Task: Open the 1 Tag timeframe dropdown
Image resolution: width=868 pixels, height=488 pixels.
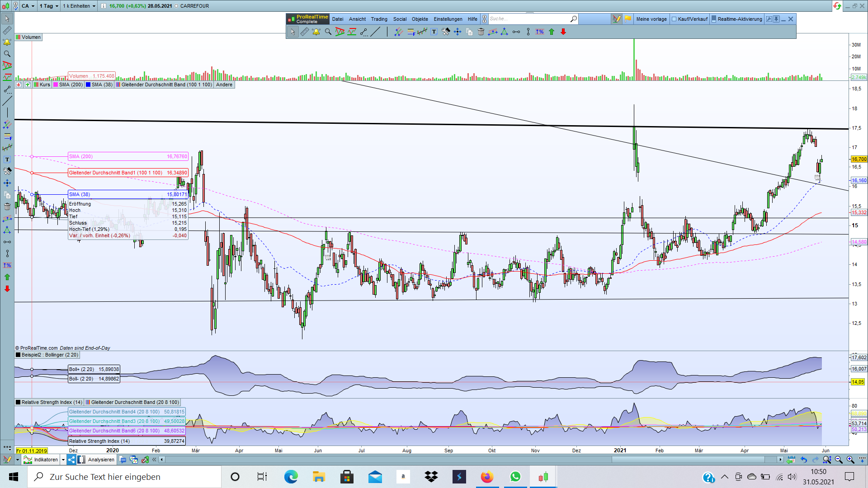Action: click(48, 6)
